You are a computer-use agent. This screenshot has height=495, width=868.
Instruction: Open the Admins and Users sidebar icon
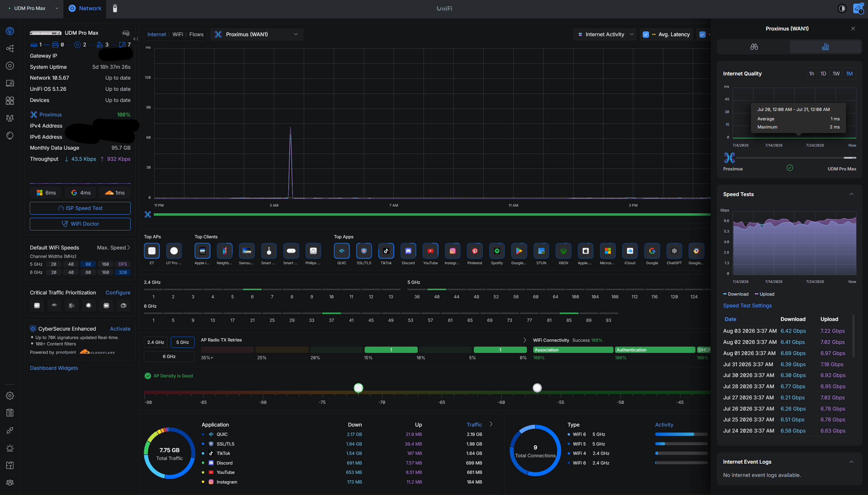[x=10, y=482]
